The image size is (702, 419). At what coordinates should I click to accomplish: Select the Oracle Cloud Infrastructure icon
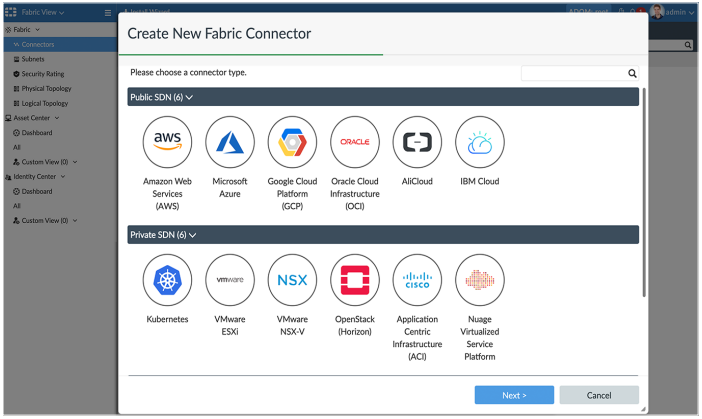(x=355, y=142)
